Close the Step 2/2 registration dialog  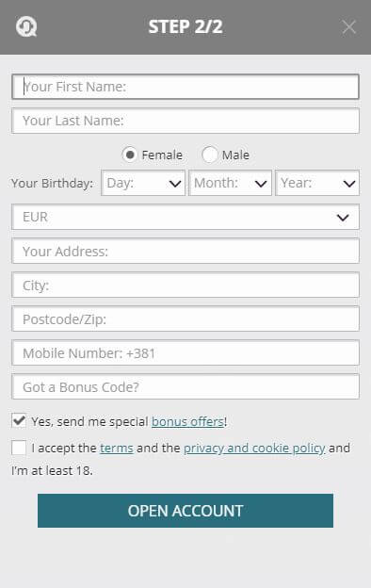349,27
